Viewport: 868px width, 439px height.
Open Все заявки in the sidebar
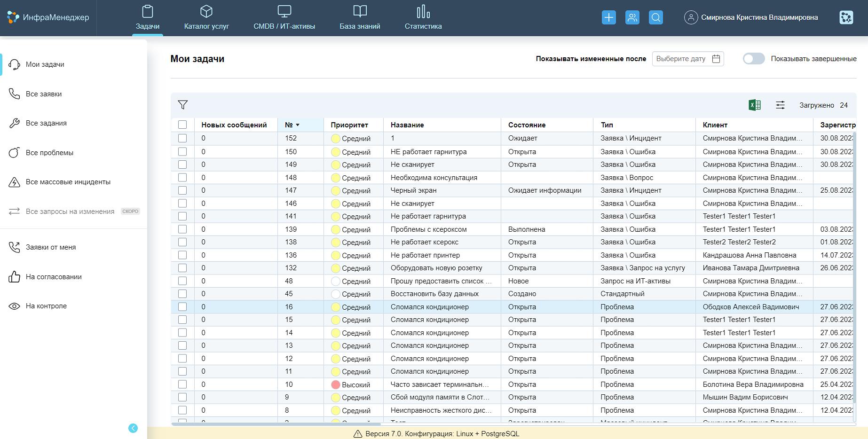coord(44,94)
